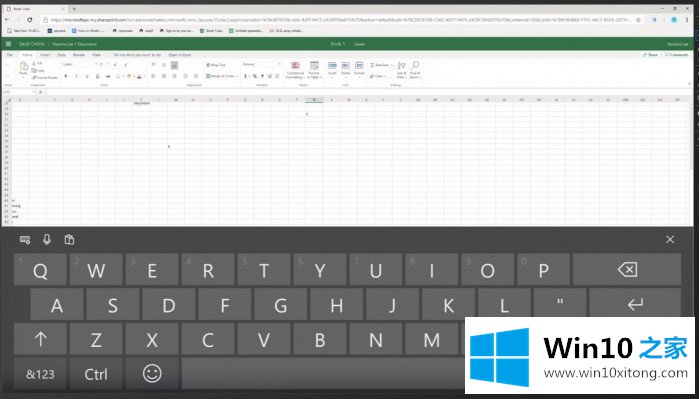Click the Font Color button

coord(139,76)
